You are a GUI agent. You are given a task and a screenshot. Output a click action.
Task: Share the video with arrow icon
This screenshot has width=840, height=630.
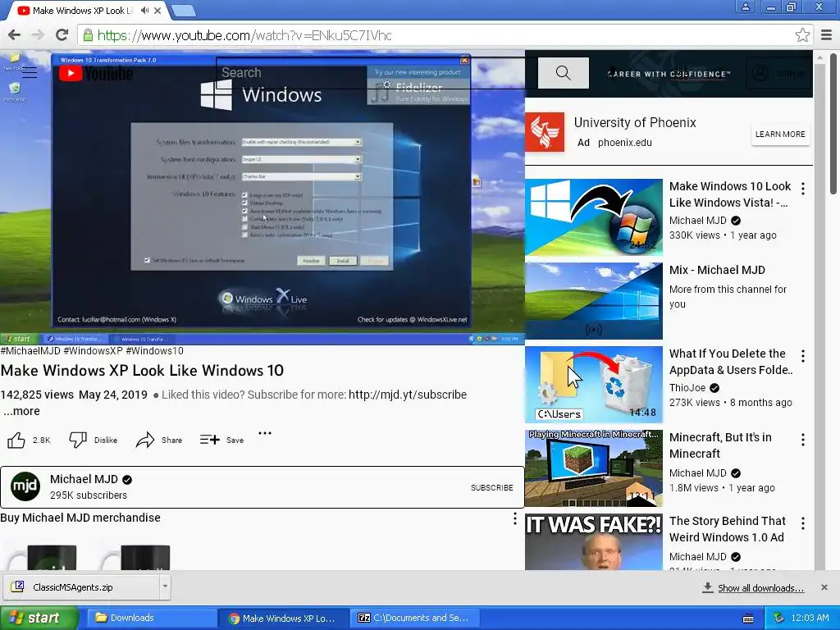[144, 440]
